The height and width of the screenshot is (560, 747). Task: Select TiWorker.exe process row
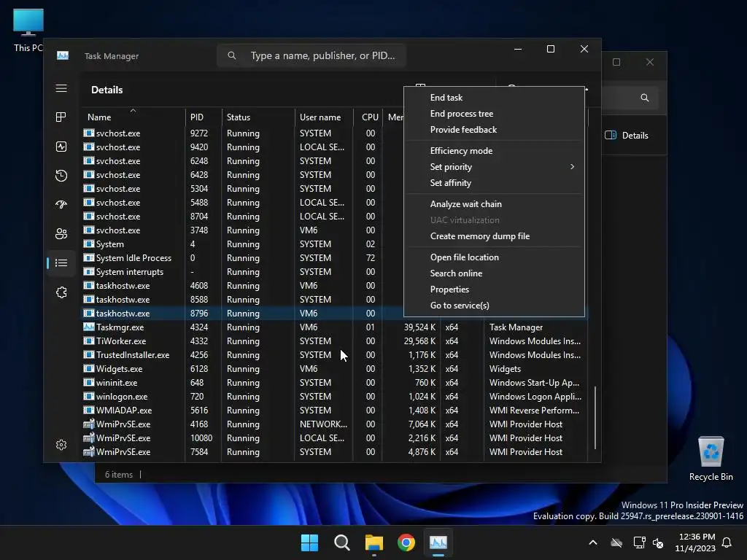[335, 341]
